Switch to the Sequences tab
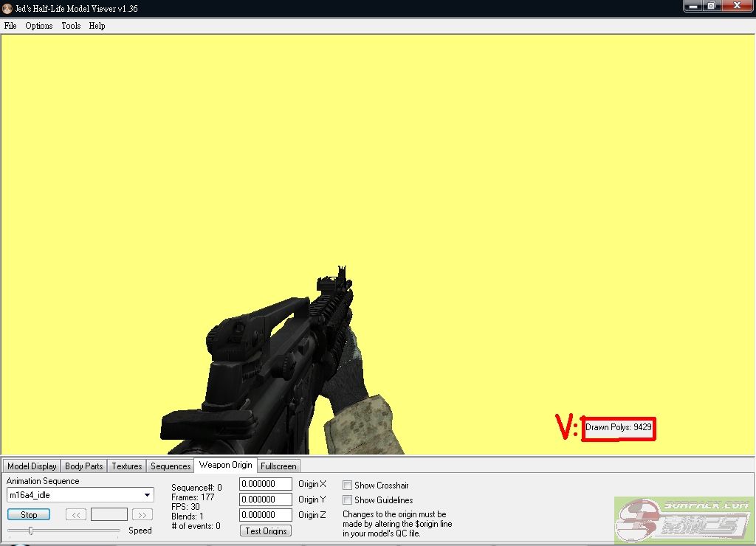 [171, 466]
